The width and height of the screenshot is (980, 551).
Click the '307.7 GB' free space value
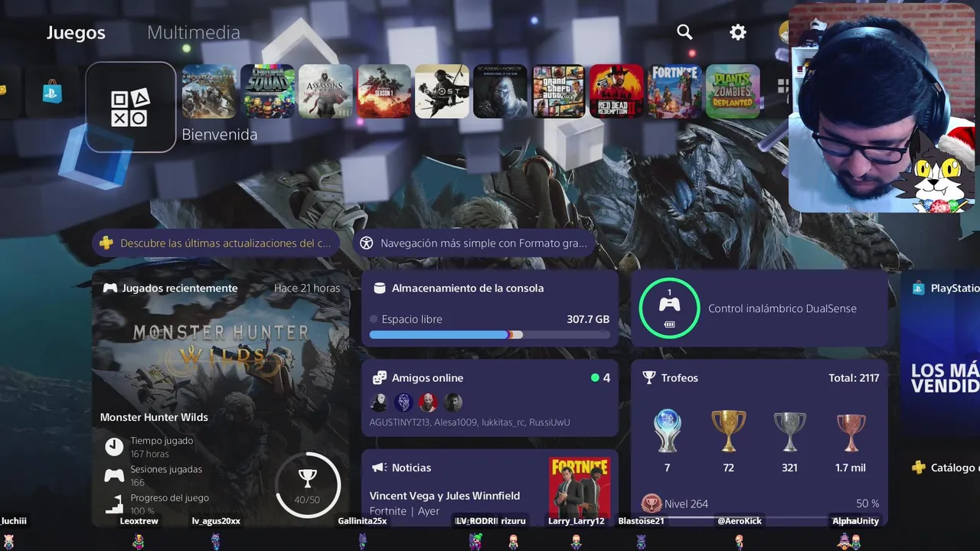pyautogui.click(x=588, y=319)
